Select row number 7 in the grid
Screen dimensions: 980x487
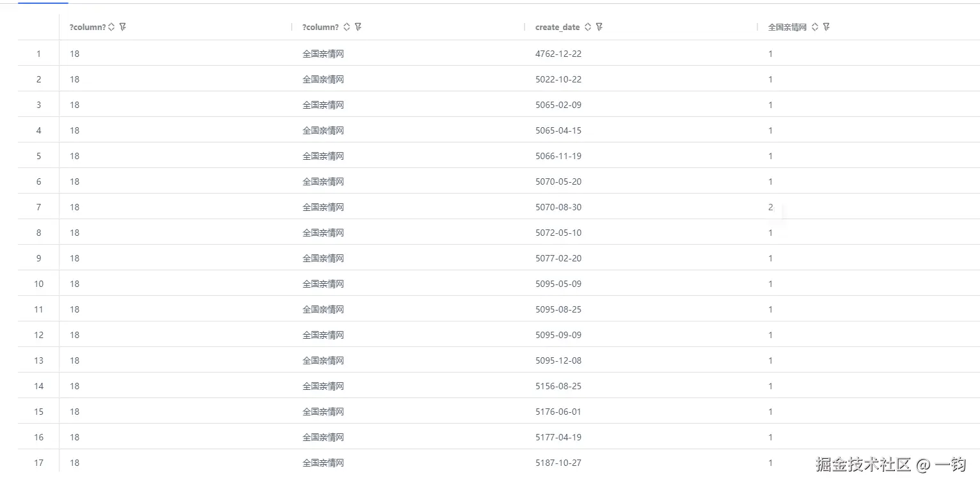pyautogui.click(x=38, y=206)
